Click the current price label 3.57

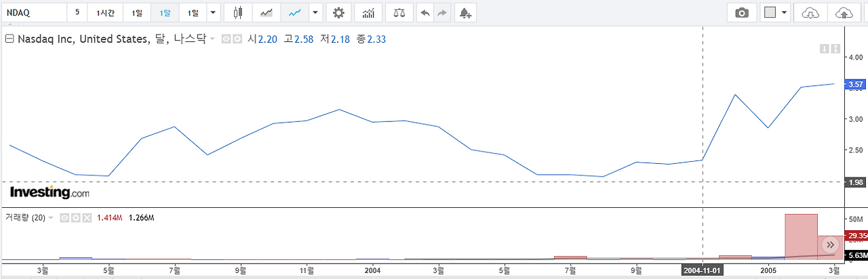[855, 84]
